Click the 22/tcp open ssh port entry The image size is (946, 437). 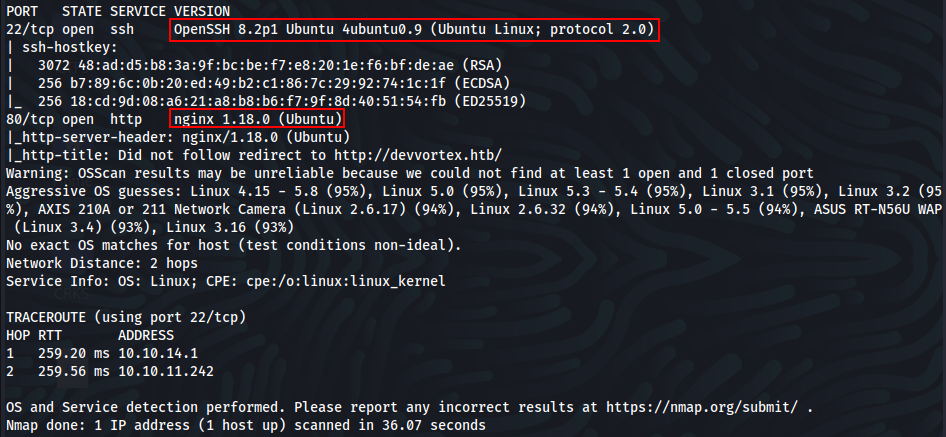click(x=77, y=30)
